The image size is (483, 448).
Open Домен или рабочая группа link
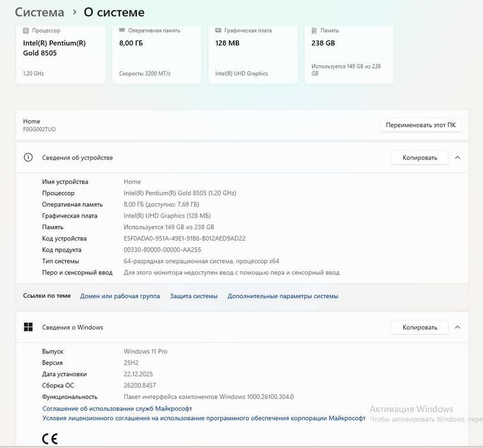click(120, 296)
